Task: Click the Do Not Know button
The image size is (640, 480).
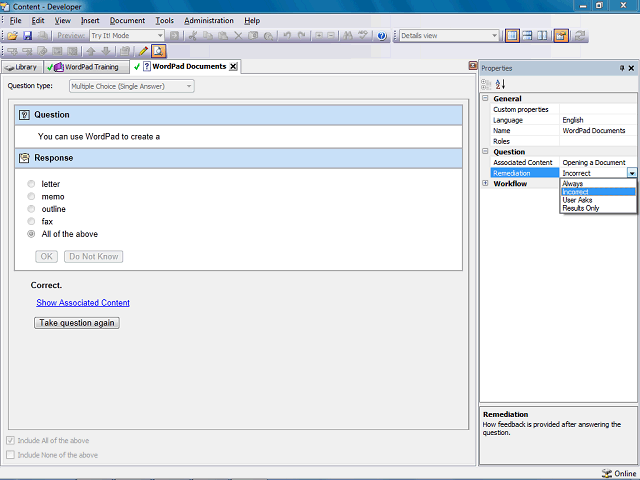Action: 93,256
